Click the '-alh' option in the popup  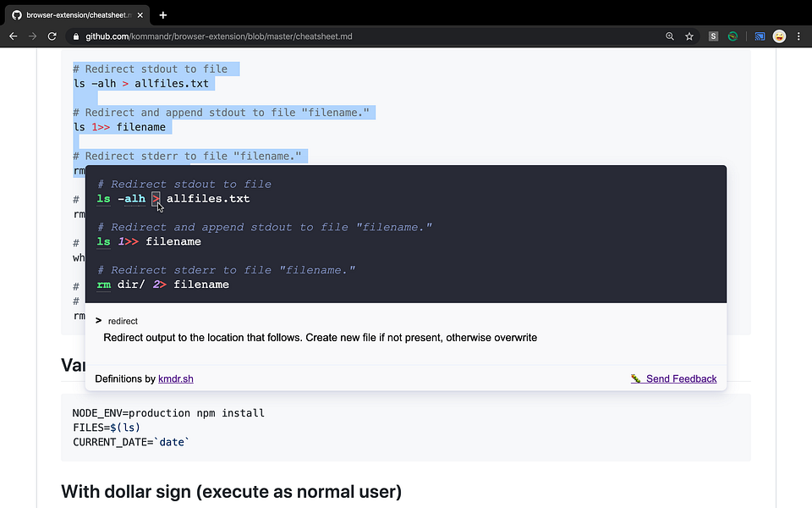point(132,198)
